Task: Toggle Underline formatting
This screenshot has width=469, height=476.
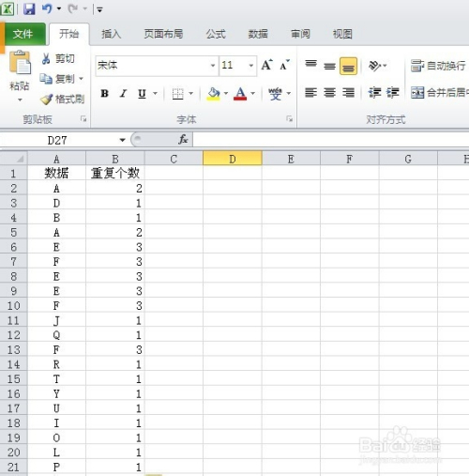Action: pos(142,93)
